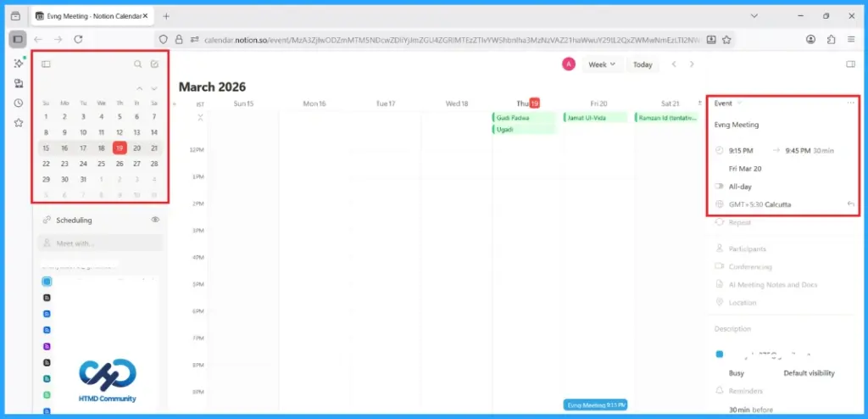This screenshot has width=868, height=419.
Task: Open the Gudi Padwa all-day event
Action: tap(523, 118)
